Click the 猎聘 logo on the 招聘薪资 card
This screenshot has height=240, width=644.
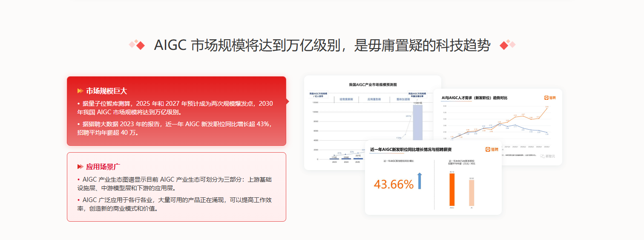tap(492, 150)
